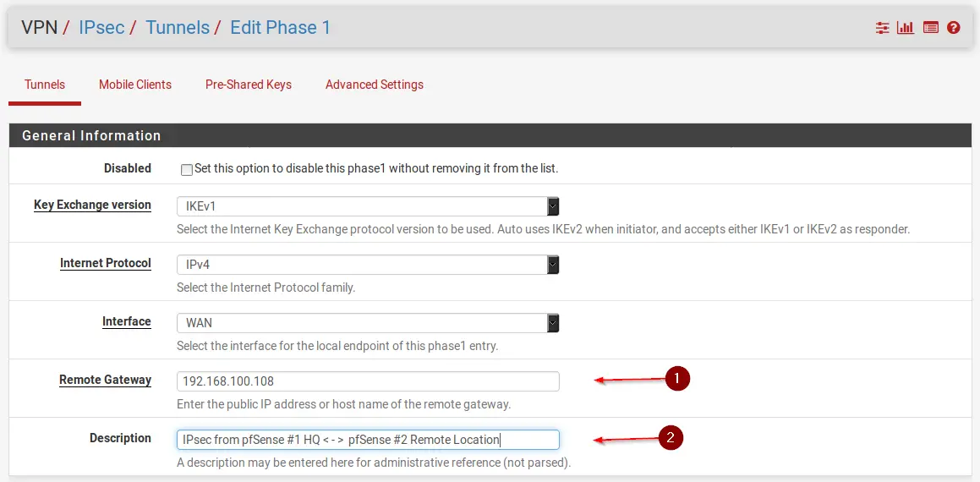
Task: Open the Pre-Shared Keys tab
Action: 249,85
